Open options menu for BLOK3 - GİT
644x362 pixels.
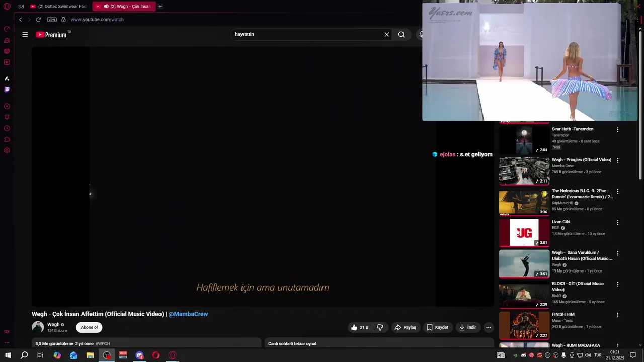click(x=618, y=284)
